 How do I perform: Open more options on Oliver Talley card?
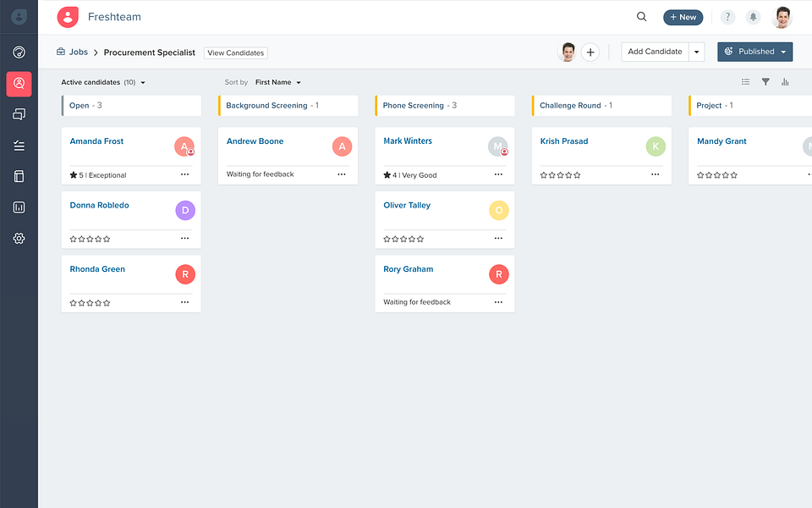(x=498, y=238)
